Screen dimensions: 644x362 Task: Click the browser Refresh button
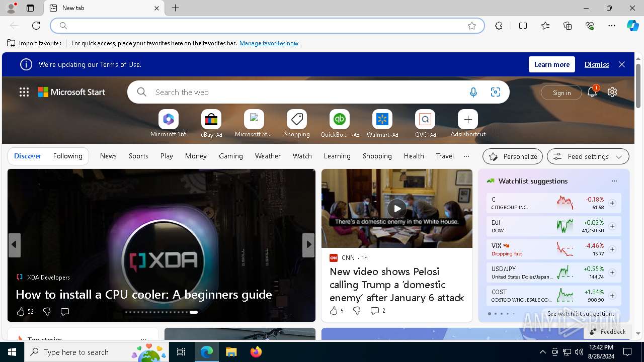click(36, 26)
